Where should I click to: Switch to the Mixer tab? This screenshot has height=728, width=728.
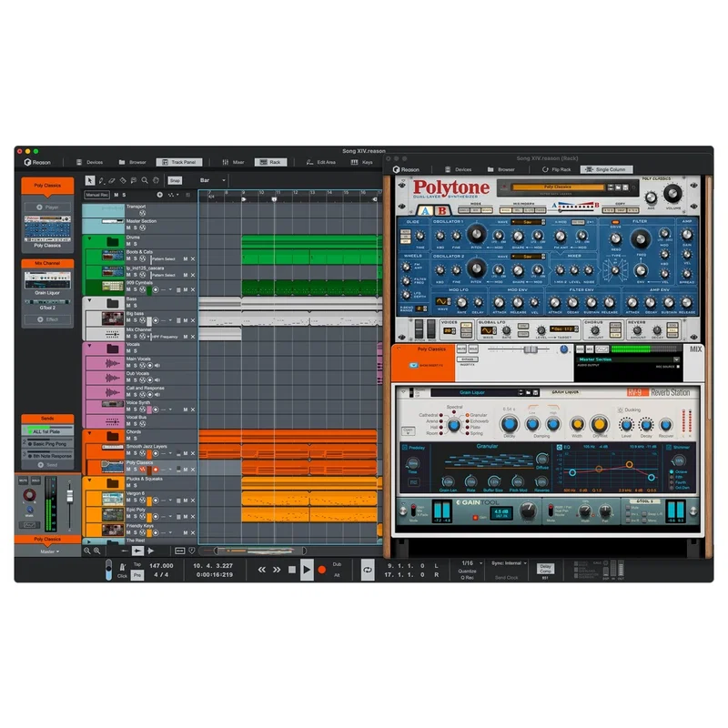pos(234,162)
